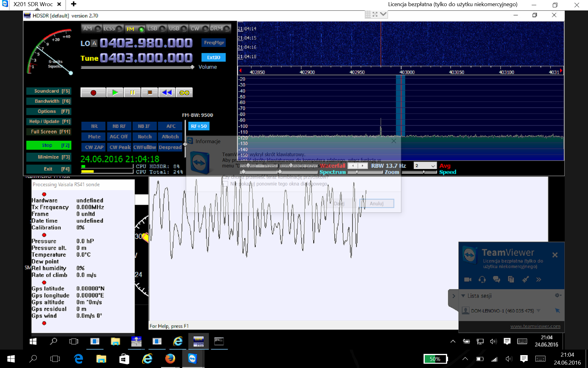This screenshot has width=588, height=368.
Task: Open the FreqMgr frequency manager
Action: [214, 43]
